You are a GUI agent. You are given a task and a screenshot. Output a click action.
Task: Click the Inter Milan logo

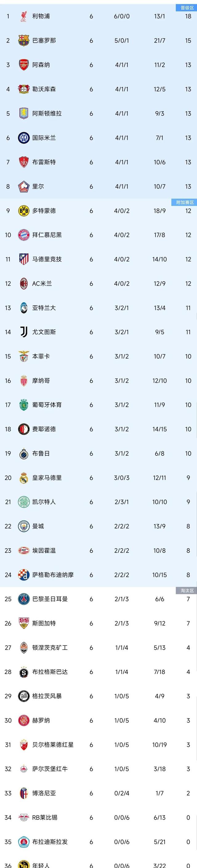pos(24,138)
